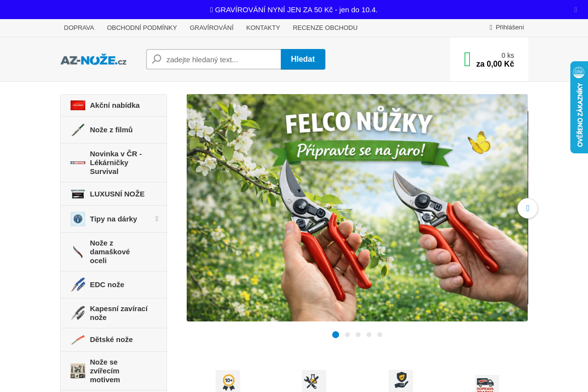Switch to RECENZE OBCHODU menu item
The width and height of the screenshot is (588, 392).
point(325,27)
